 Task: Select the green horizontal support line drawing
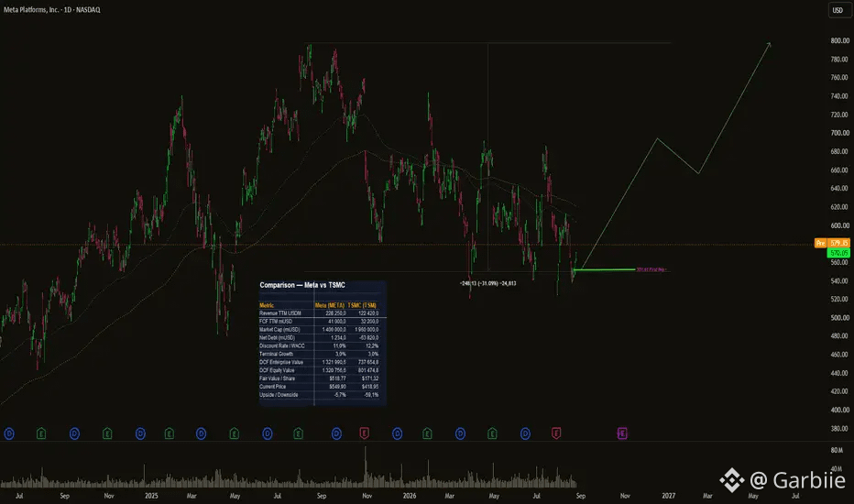click(x=605, y=269)
